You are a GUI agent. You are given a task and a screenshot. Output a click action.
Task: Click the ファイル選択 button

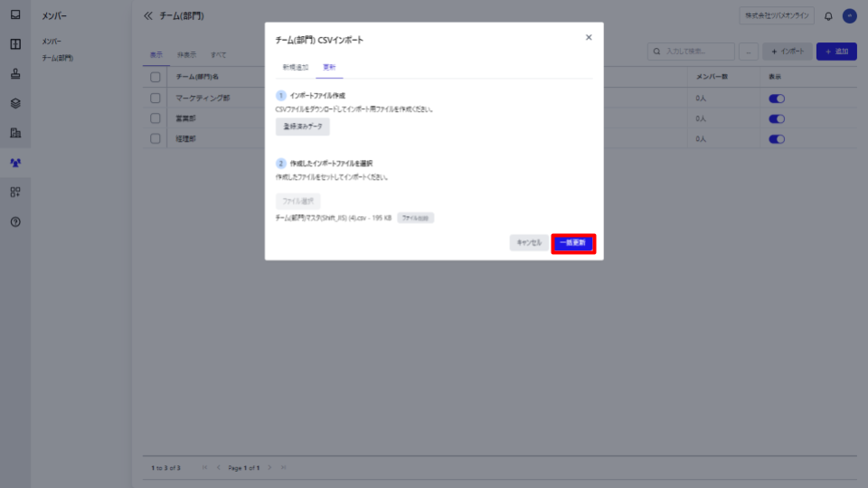click(297, 202)
